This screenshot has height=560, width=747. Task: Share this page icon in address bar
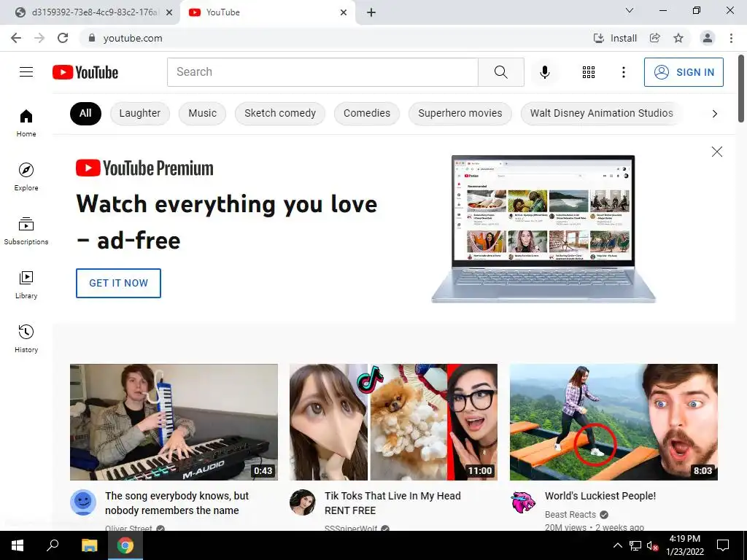point(655,38)
